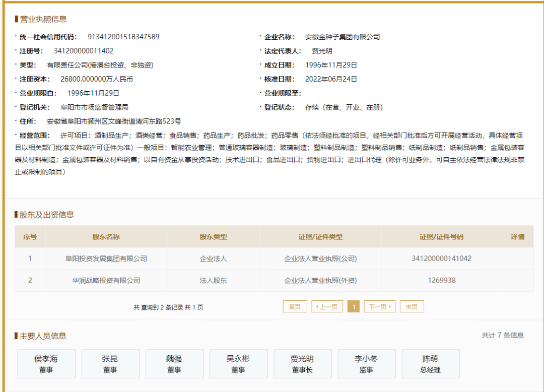The width and height of the screenshot is (544, 392).
Task: Click registration number 341200000011402
Action: (x=84, y=51)
